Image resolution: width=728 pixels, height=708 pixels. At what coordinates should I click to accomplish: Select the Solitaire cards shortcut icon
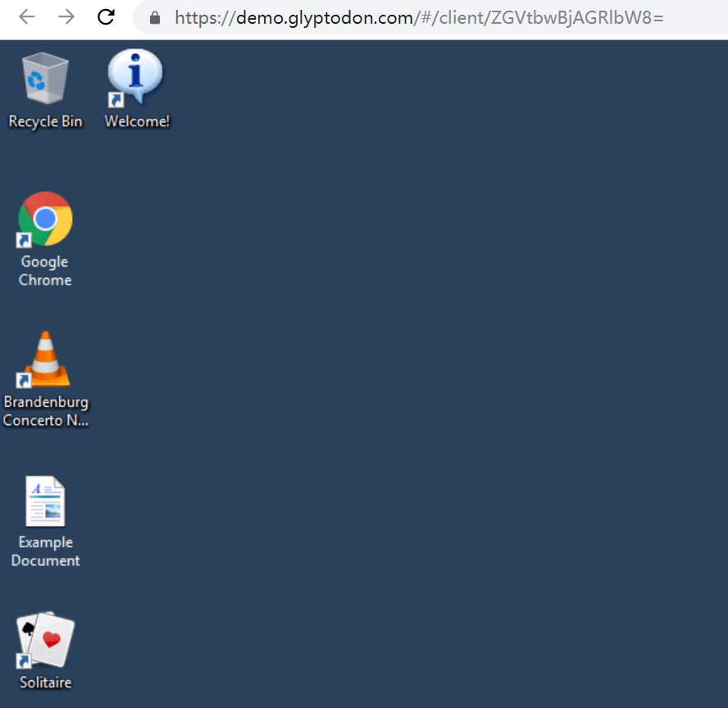46,640
